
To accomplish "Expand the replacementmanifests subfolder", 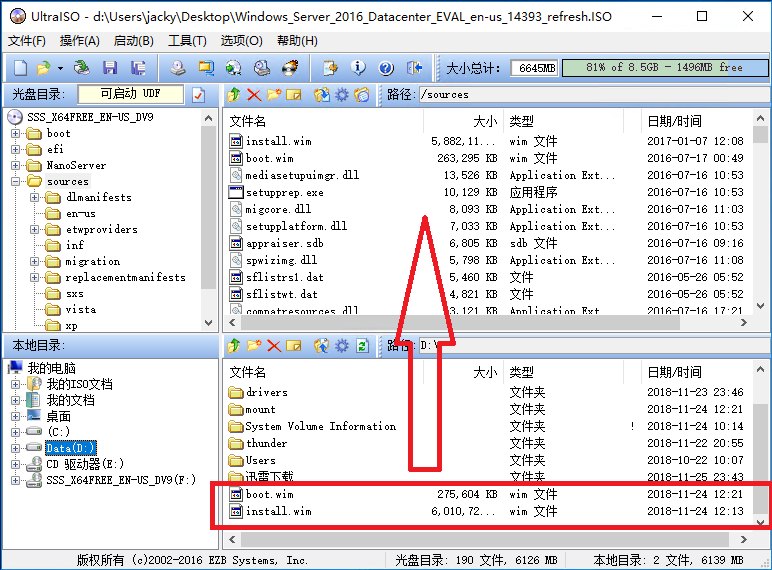I will coord(34,278).
